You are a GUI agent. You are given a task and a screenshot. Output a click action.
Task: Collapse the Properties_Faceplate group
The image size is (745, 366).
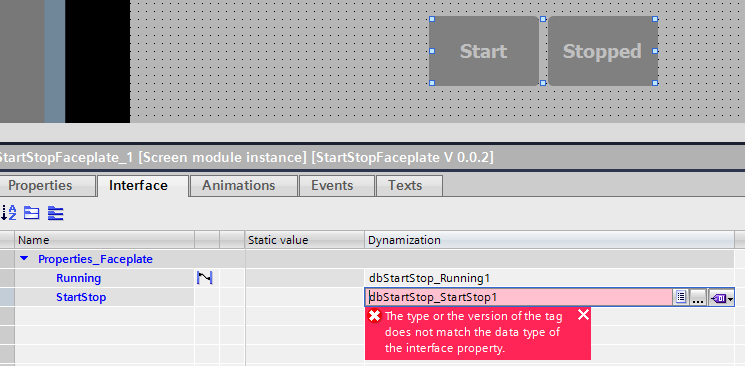pos(25,259)
